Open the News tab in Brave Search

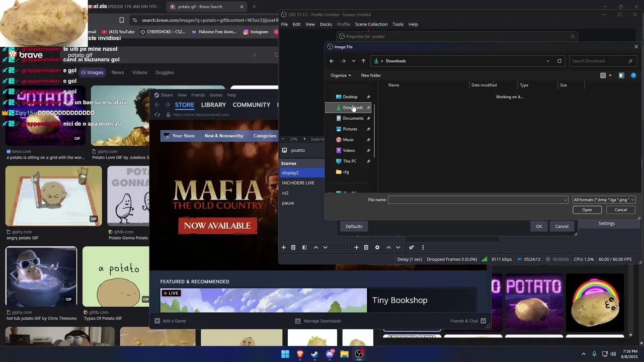tap(118, 72)
